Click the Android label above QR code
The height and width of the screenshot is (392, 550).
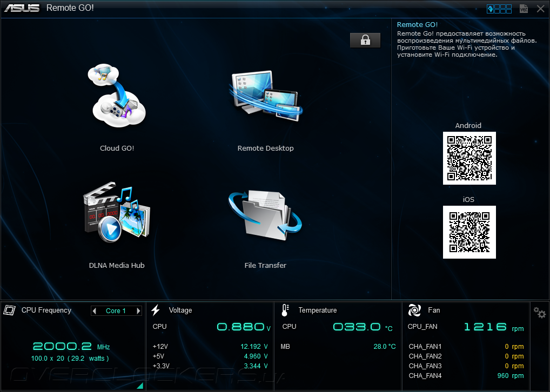pos(468,125)
